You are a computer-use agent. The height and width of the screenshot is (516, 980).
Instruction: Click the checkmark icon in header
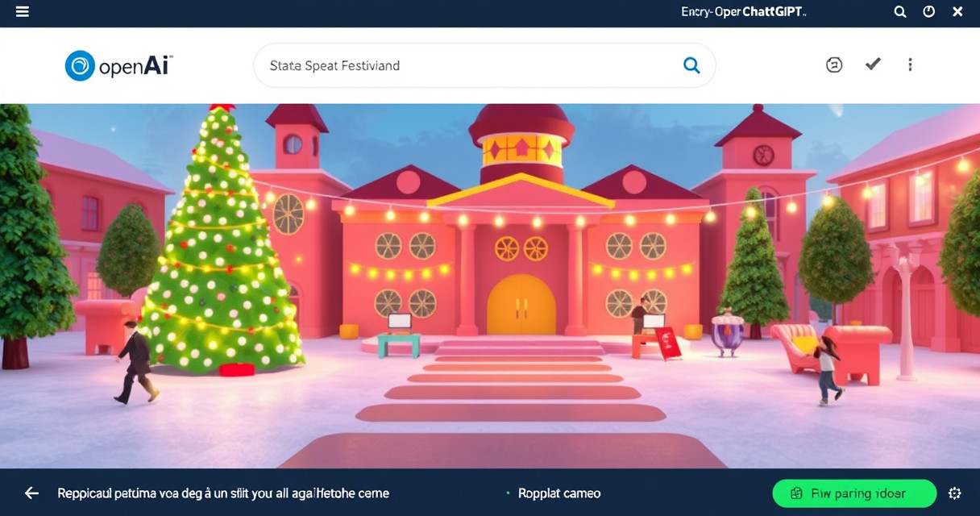coord(873,64)
